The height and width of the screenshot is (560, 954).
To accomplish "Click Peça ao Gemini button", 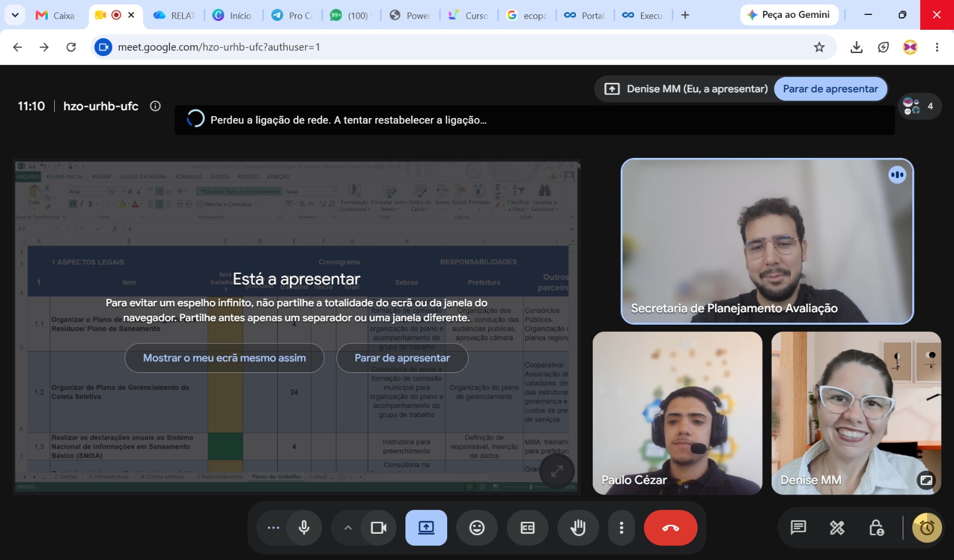I will point(789,15).
